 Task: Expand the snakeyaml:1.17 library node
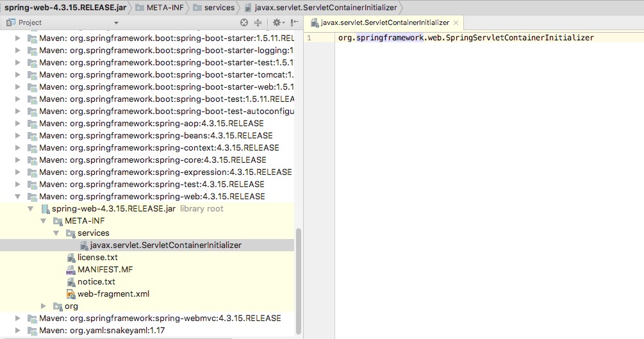point(18,331)
